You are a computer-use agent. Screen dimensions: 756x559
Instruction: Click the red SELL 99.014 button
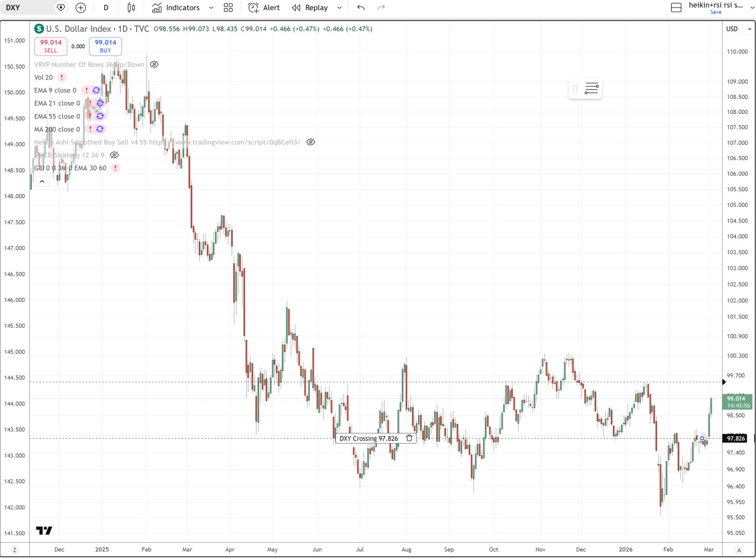(51, 46)
